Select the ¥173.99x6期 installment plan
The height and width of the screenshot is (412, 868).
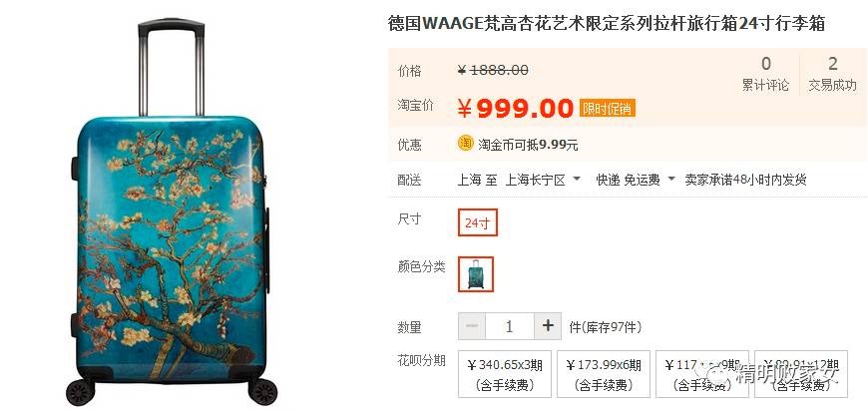pyautogui.click(x=604, y=374)
